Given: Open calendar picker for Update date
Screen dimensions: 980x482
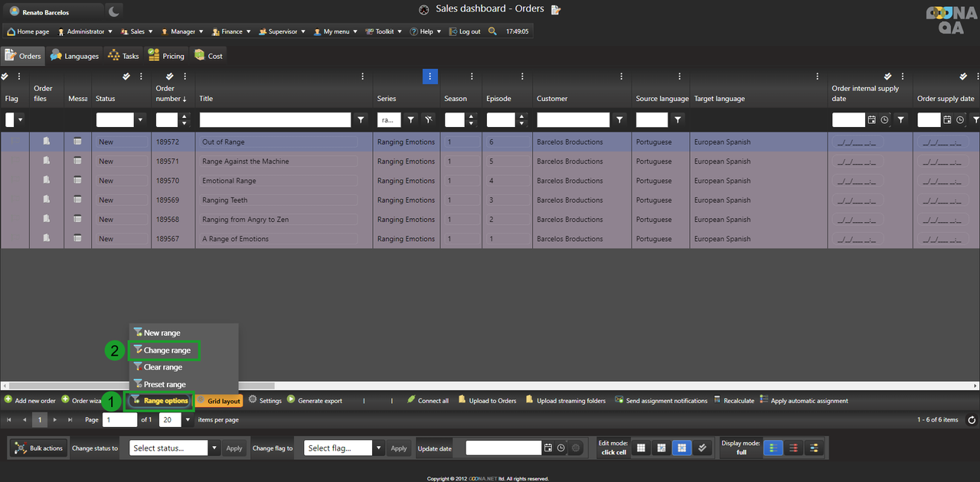Looking at the screenshot, I should (x=548, y=448).
